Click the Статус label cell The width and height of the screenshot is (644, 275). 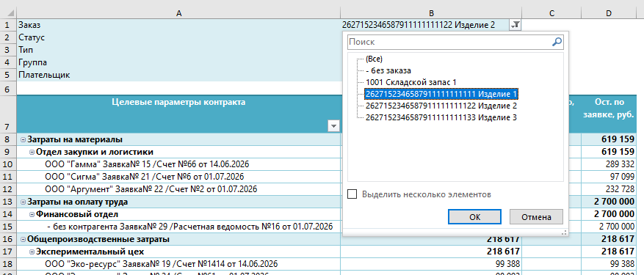(178, 37)
